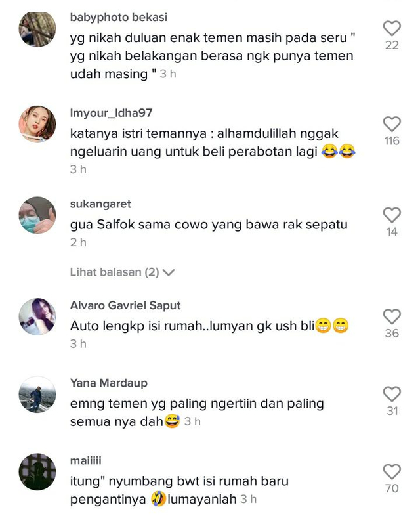The height and width of the screenshot is (518, 420).
Task: Open Imyour_Idha97's avatar
Action: (37, 124)
